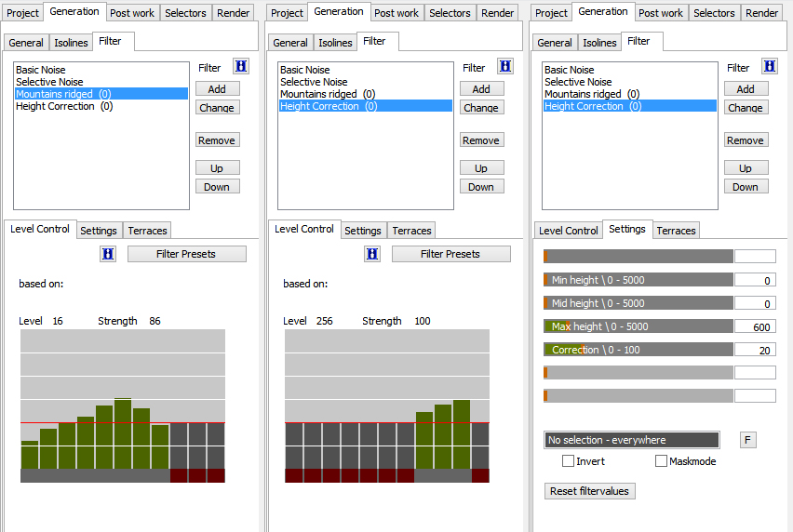Image resolution: width=793 pixels, height=532 pixels.
Task: Open Terraces tab in right panel
Action: point(676,231)
